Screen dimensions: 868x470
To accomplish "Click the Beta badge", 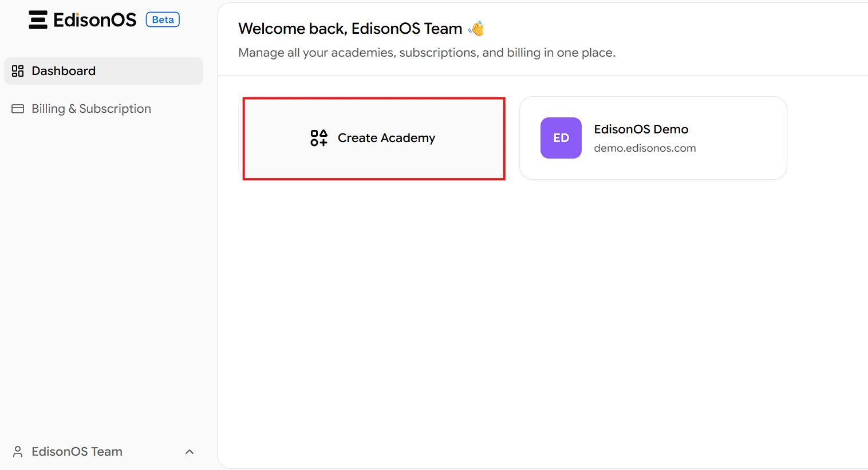I will (163, 19).
